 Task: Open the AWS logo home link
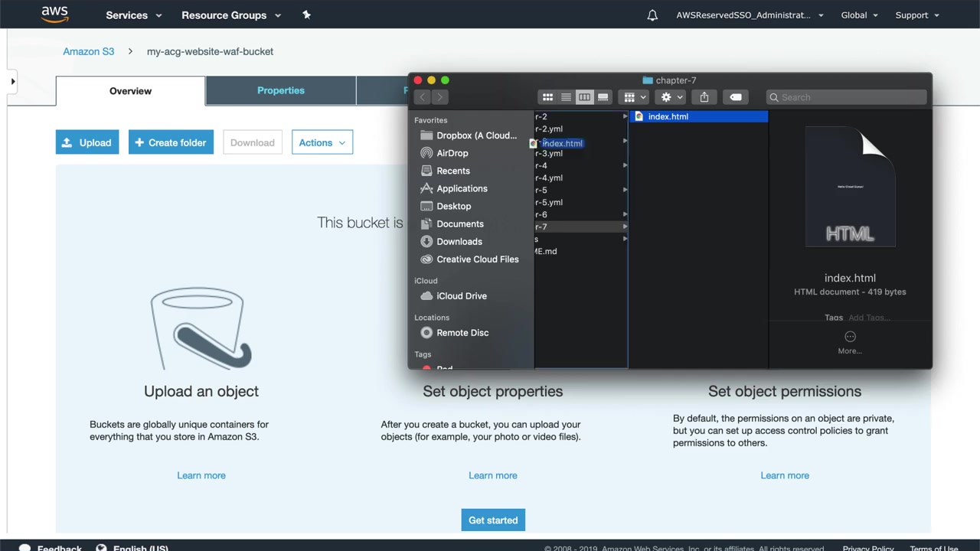[54, 15]
